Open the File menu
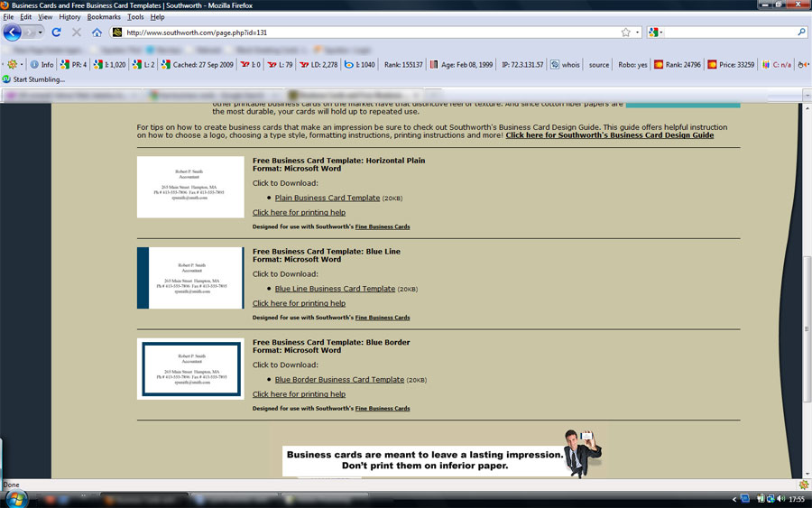This screenshot has height=508, width=812. pos(8,16)
